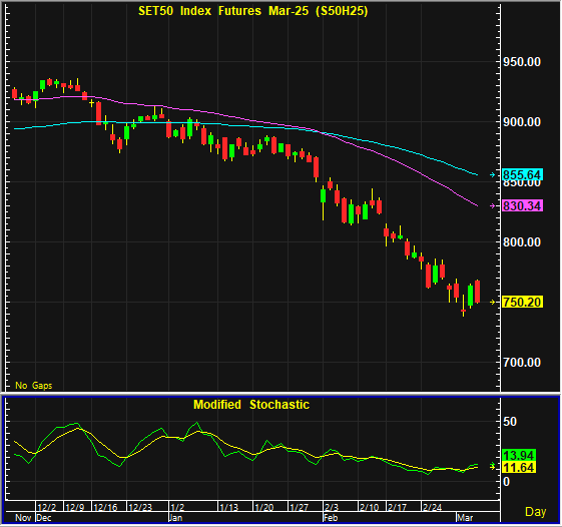Select the green 13.94 stochastic value label
Screen dimensions: 562x527
pos(519,456)
